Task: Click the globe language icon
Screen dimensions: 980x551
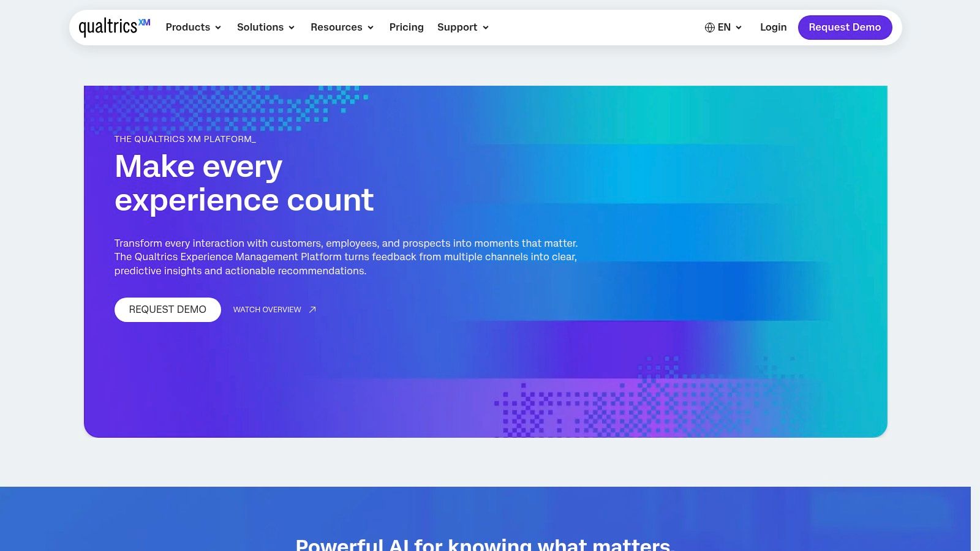Action: pyautogui.click(x=710, y=28)
